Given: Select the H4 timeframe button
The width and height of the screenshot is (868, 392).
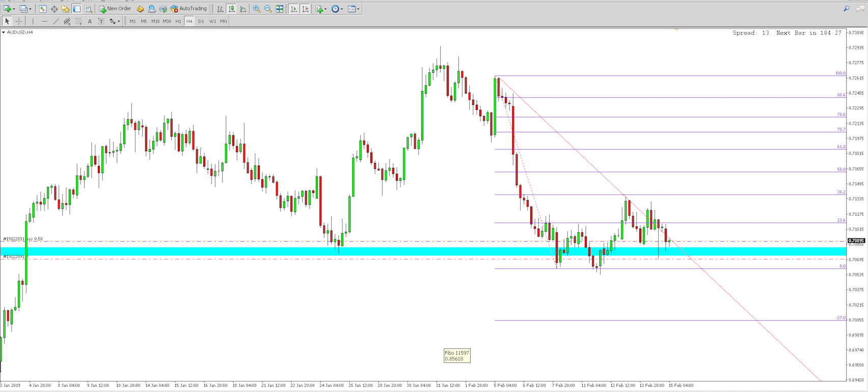Looking at the screenshot, I should (189, 21).
